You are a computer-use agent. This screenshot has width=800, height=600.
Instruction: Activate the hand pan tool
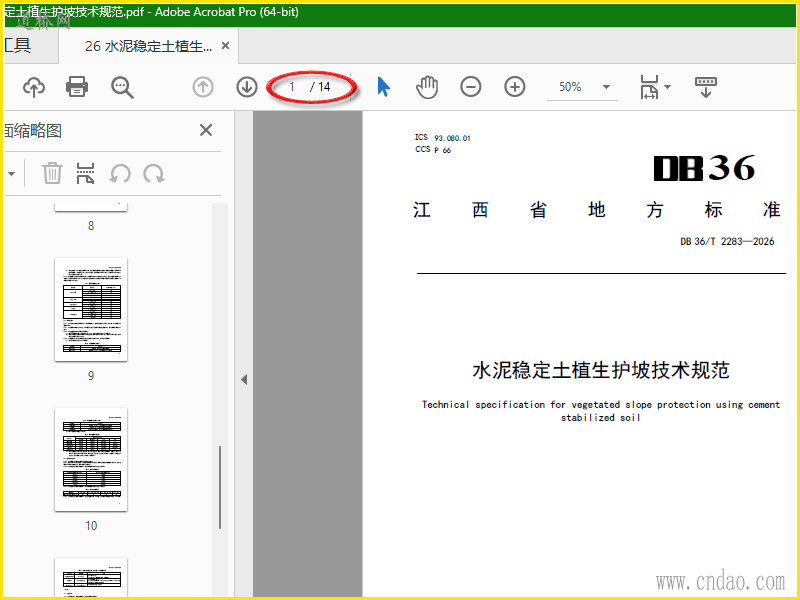point(427,87)
